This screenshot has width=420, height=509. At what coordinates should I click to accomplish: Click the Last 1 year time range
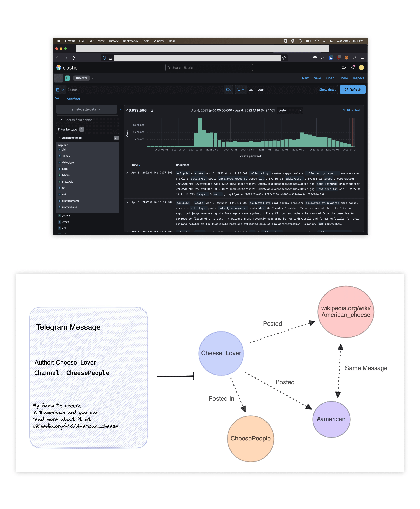click(256, 90)
